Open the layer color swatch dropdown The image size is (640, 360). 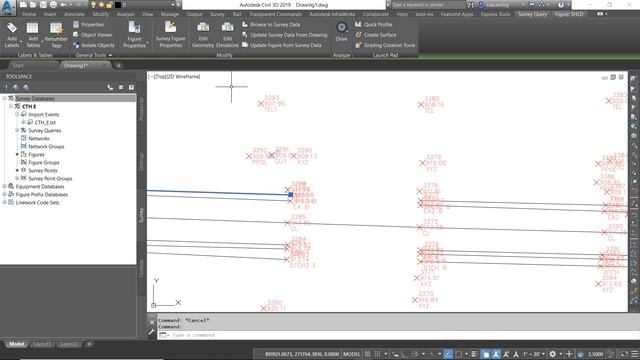click(118, 5)
